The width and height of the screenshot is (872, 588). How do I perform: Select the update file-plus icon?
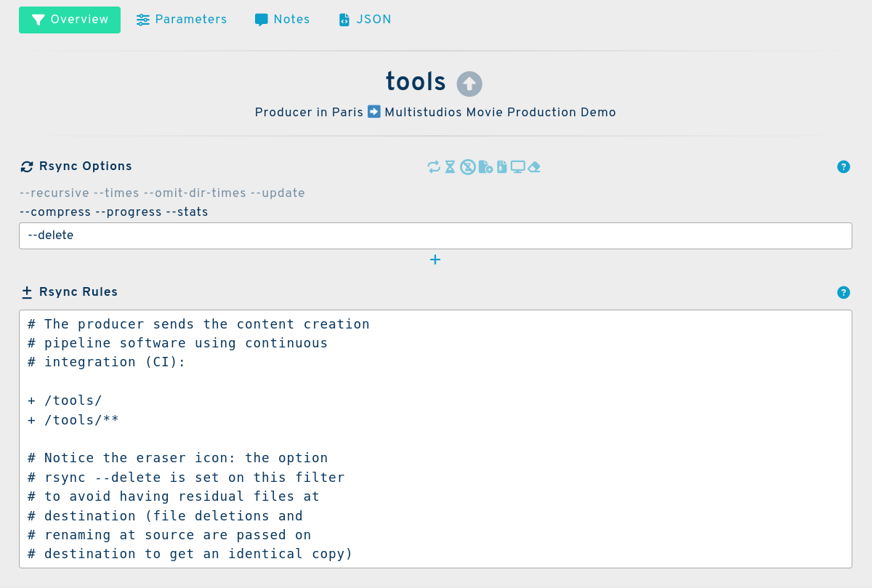click(x=485, y=166)
